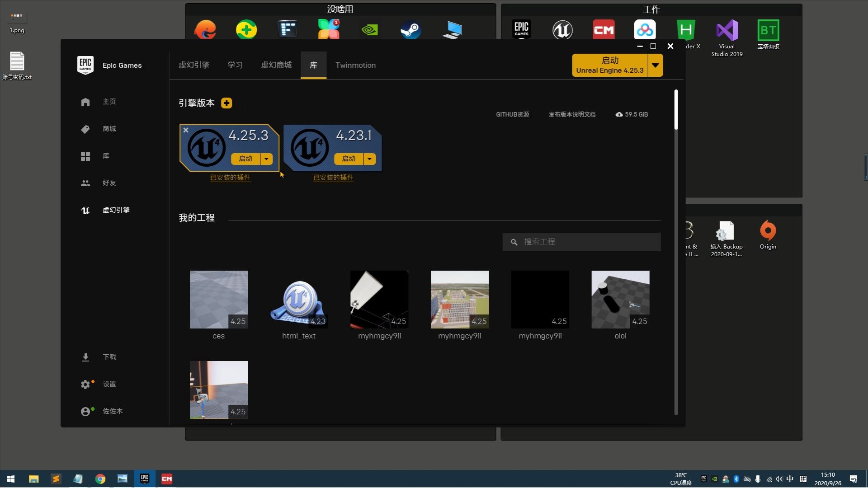Open the Origin desktop shortcut
The image size is (868, 488).
click(768, 235)
